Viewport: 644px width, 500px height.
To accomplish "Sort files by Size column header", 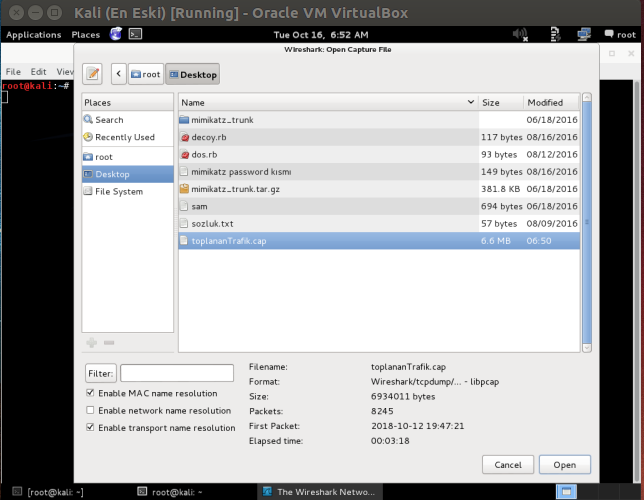I will [x=501, y=102].
